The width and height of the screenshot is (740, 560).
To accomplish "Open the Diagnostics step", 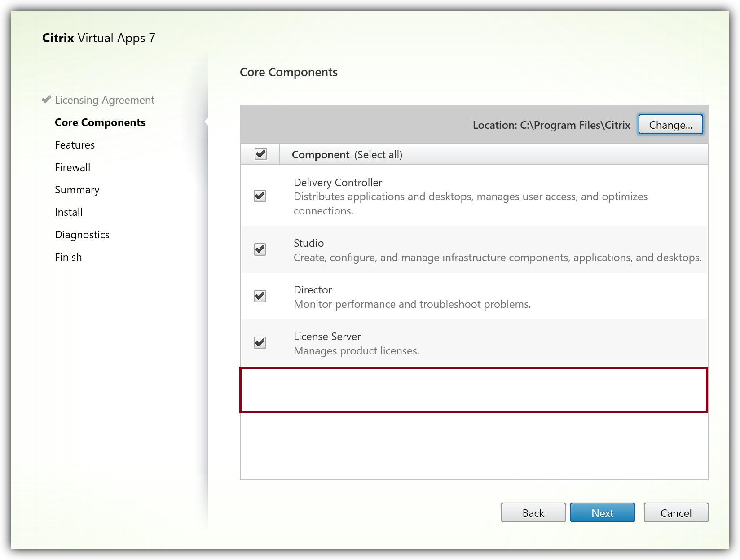I will (82, 235).
